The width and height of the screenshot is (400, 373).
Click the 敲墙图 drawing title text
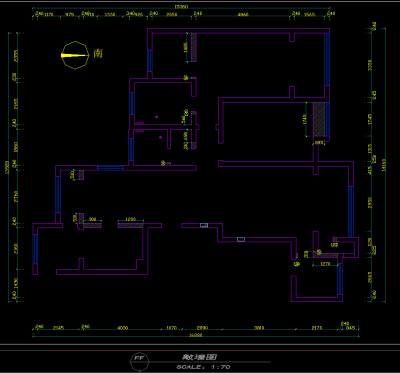point(200,357)
